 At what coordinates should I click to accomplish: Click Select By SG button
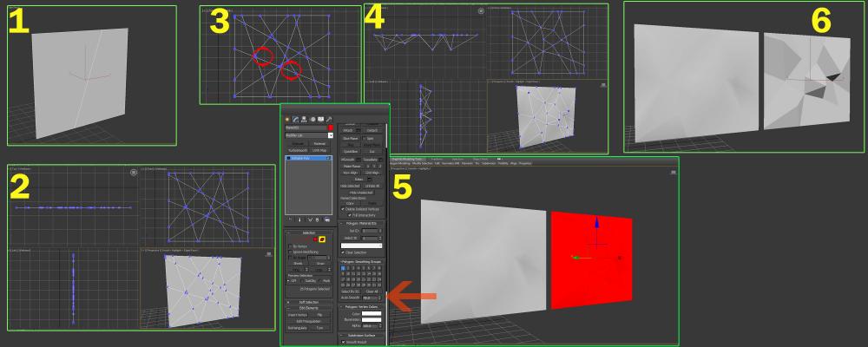[351, 291]
